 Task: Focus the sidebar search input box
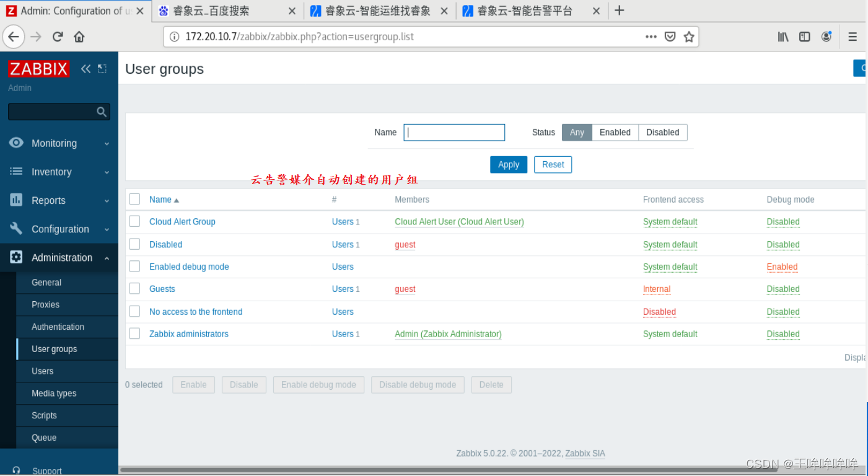59,112
